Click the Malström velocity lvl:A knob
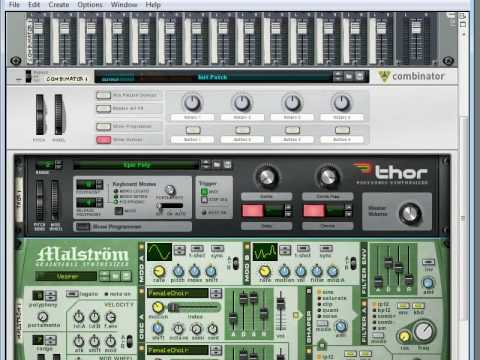The image size is (480, 360). coord(79,316)
